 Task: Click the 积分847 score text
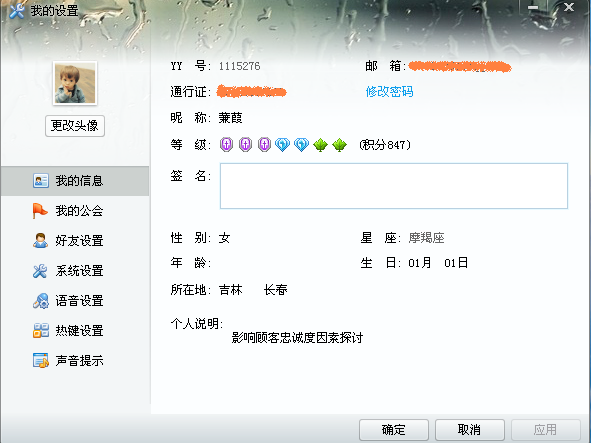(x=385, y=145)
